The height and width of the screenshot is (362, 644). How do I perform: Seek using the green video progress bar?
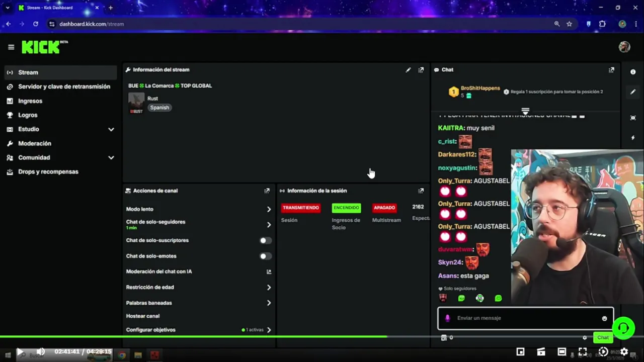(x=322, y=336)
